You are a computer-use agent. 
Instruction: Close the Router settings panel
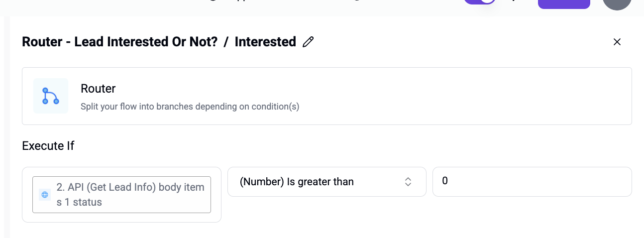point(617,42)
